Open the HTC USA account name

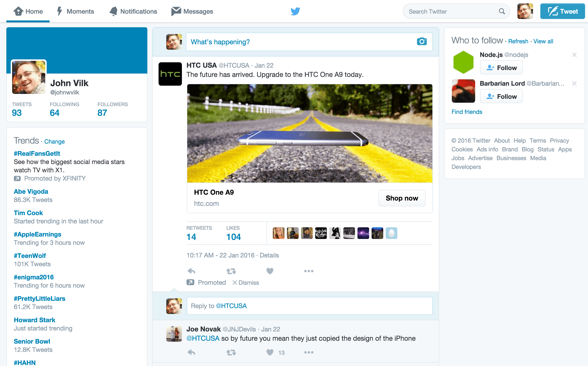pos(201,65)
